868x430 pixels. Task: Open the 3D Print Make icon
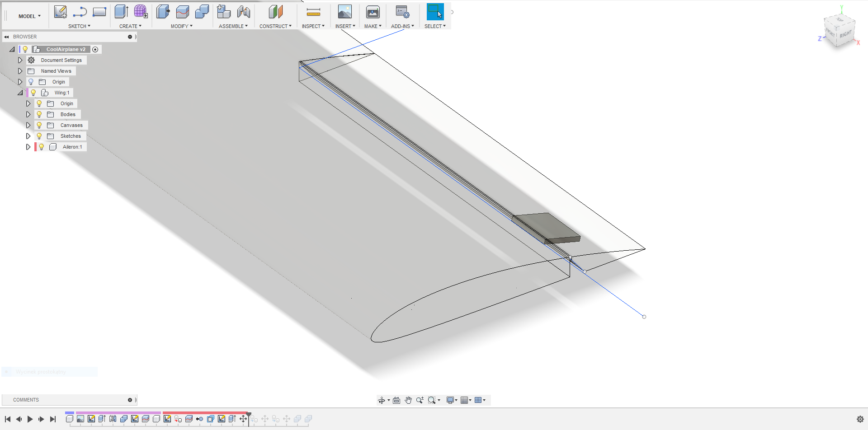[x=373, y=12]
